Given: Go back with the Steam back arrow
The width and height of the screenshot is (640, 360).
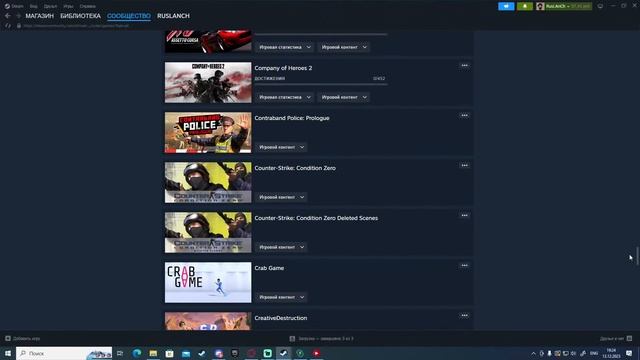Looking at the screenshot, I should pos(8,16).
